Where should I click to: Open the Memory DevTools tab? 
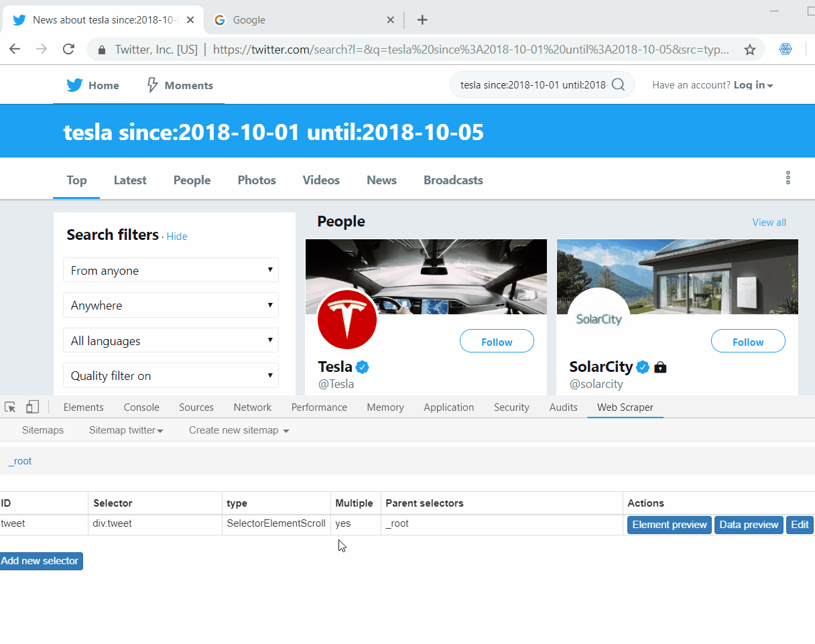coord(385,407)
